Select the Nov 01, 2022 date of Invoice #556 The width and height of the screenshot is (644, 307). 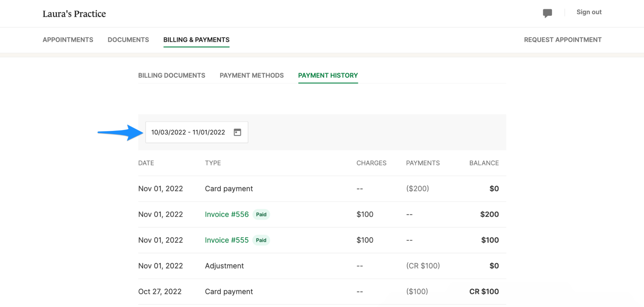[x=160, y=214]
